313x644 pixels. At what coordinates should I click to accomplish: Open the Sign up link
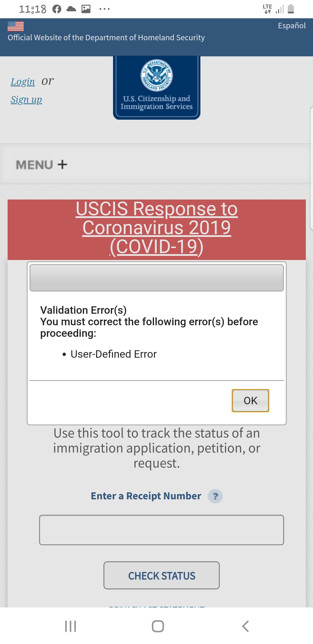tap(26, 99)
